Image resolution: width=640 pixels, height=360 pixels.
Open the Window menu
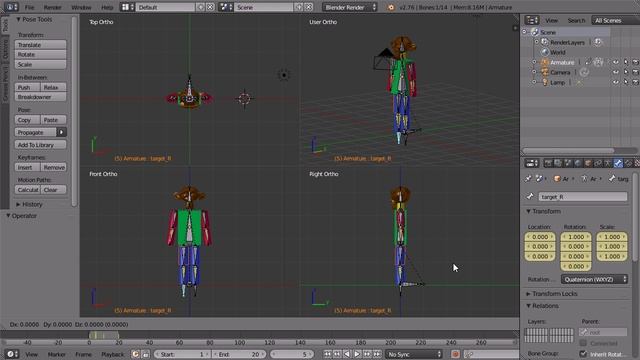coord(81,7)
